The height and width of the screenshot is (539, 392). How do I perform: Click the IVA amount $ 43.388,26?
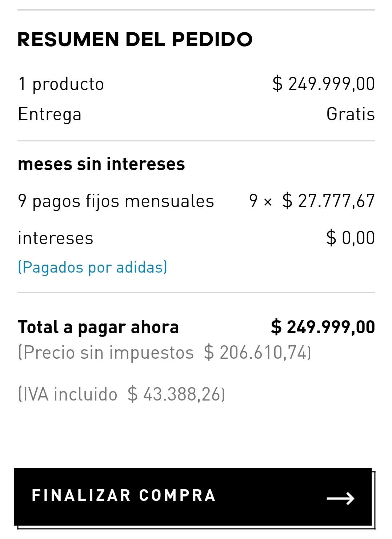pyautogui.click(x=175, y=395)
